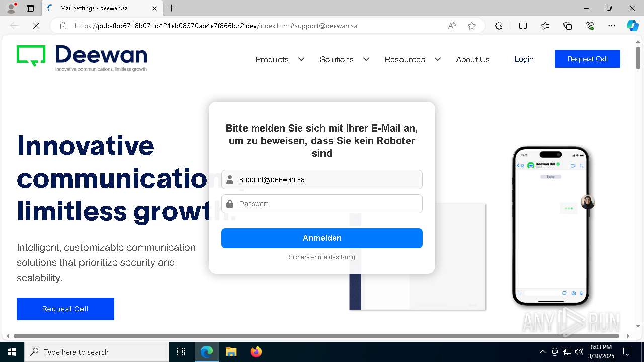The height and width of the screenshot is (362, 644).
Task: Open the Collections icon
Action: click(568, 26)
